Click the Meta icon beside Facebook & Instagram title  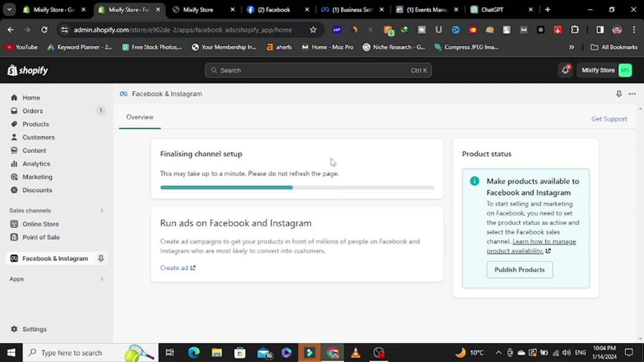pos(124,94)
